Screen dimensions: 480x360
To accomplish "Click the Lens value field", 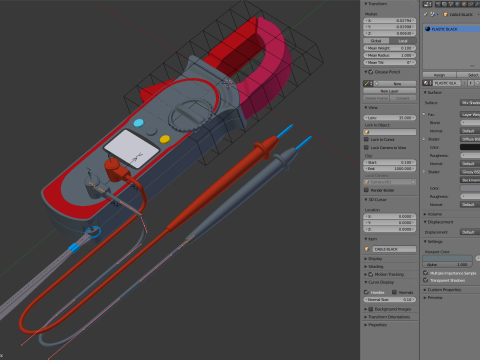I will click(390, 118).
